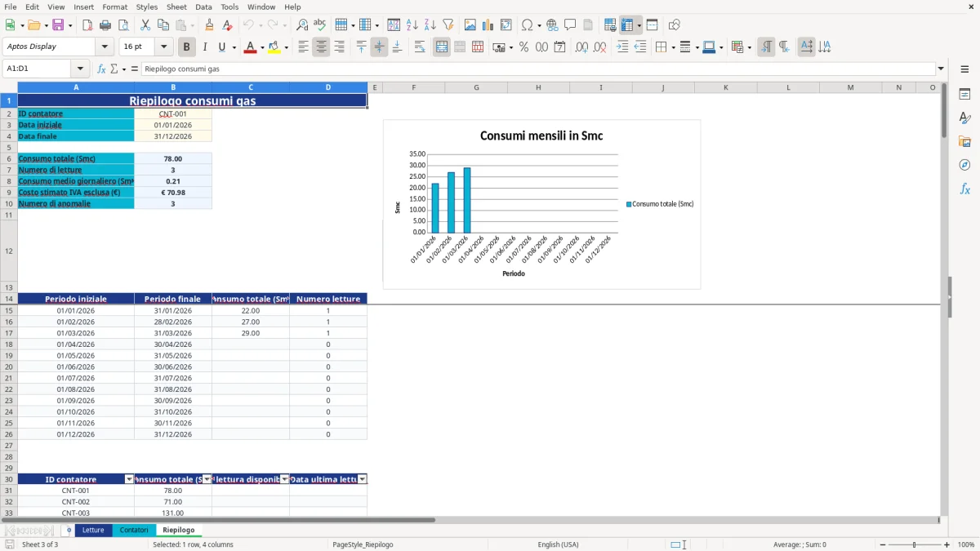Image resolution: width=980 pixels, height=551 pixels.
Task: Click the Select Function sum button
Action: click(114, 69)
